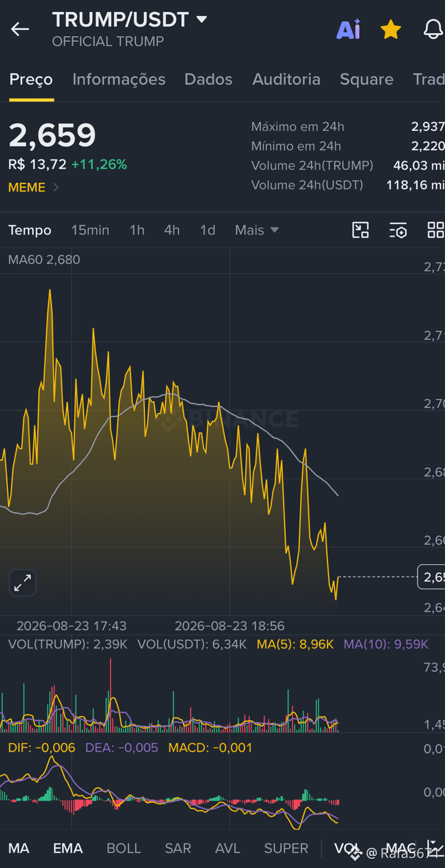
Task: Expand the Mais intervals dropdown
Action: (257, 230)
